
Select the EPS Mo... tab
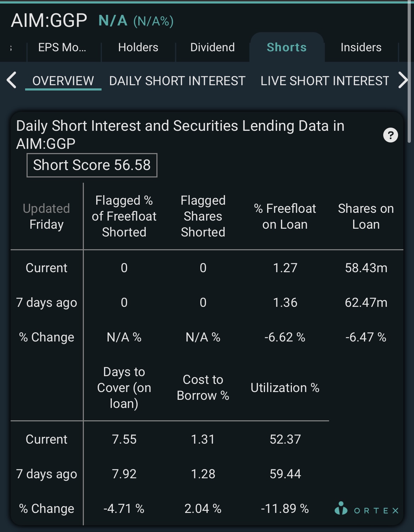click(62, 47)
